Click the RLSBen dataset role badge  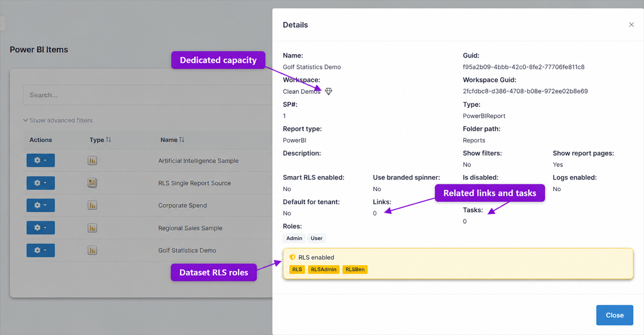[355, 269]
